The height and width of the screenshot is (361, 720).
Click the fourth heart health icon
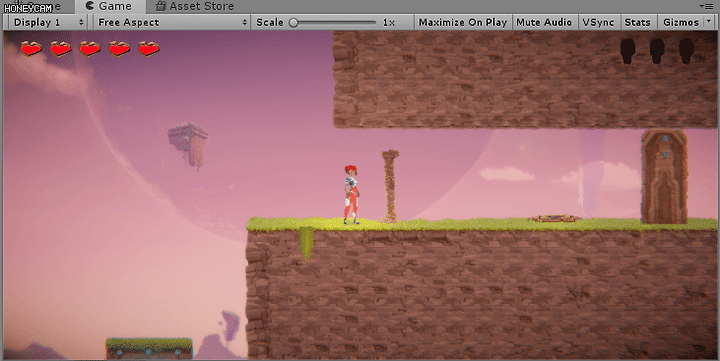(119, 48)
